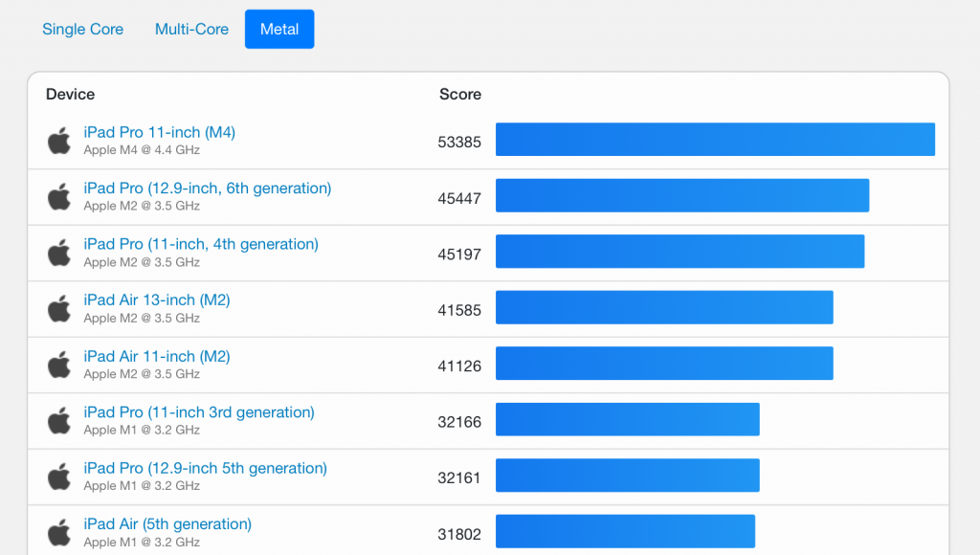Select Apple icon beside iPad Pro 12.9-inch 5th generation
The width and height of the screenshot is (980, 555).
point(59,477)
